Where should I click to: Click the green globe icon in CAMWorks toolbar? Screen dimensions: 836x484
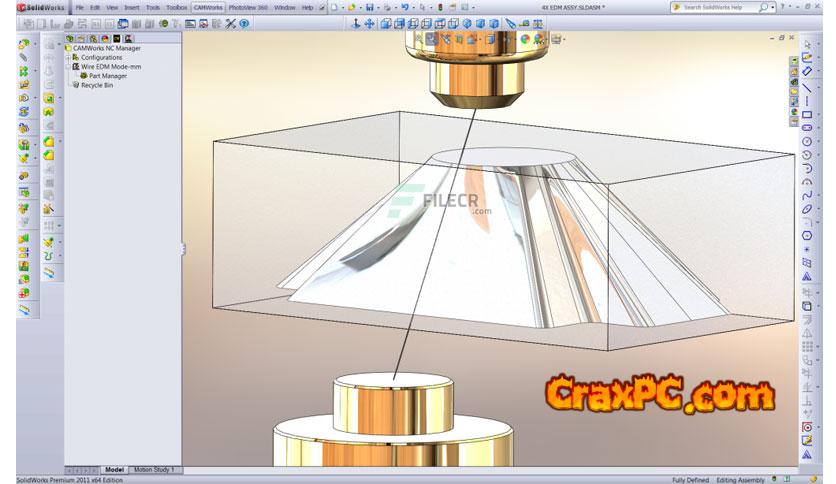tap(164, 23)
